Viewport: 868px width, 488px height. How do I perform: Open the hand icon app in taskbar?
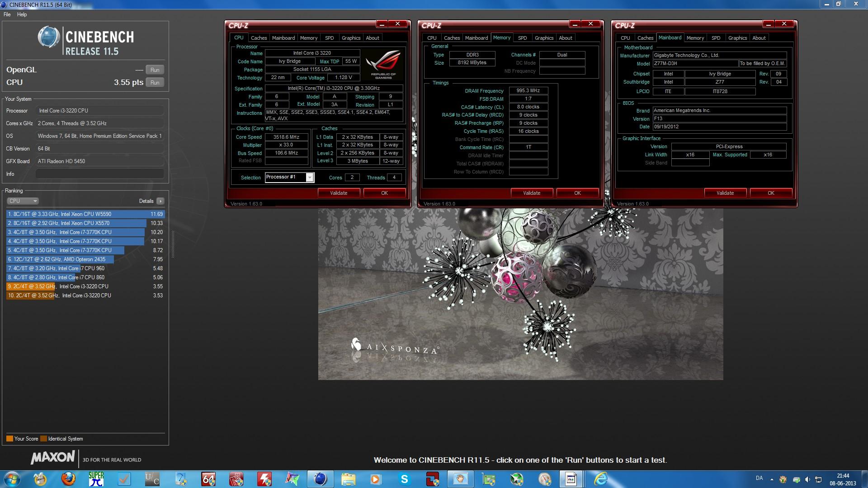[x=460, y=479]
